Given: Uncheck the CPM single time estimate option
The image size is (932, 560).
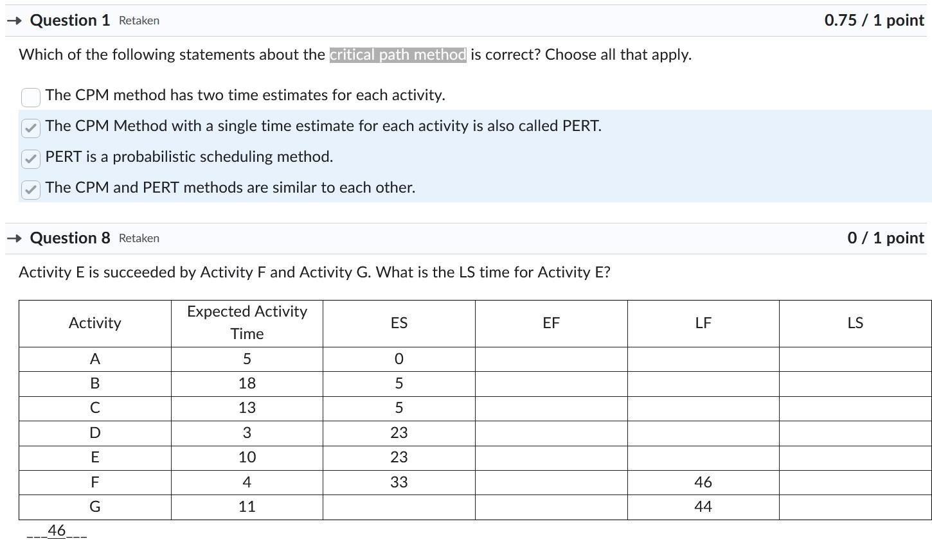Looking at the screenshot, I should coord(30,128).
